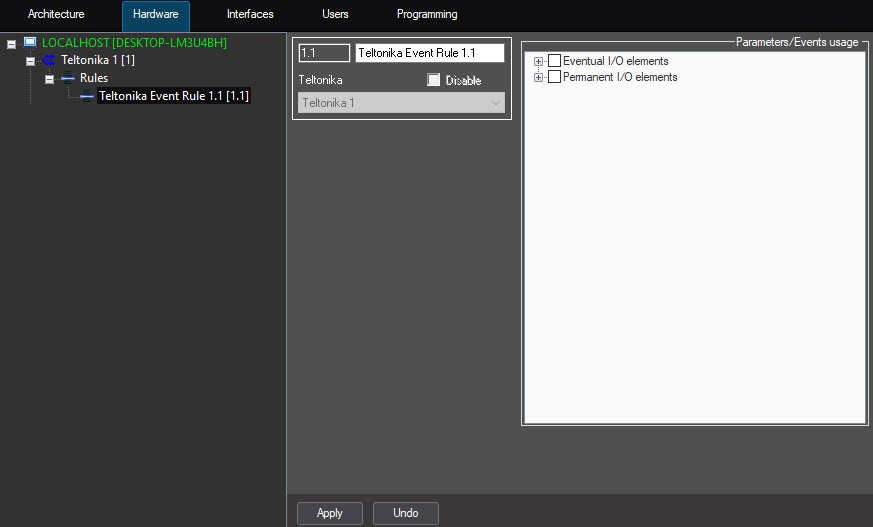
Task: Open the Interfaces tab
Action: coord(250,14)
